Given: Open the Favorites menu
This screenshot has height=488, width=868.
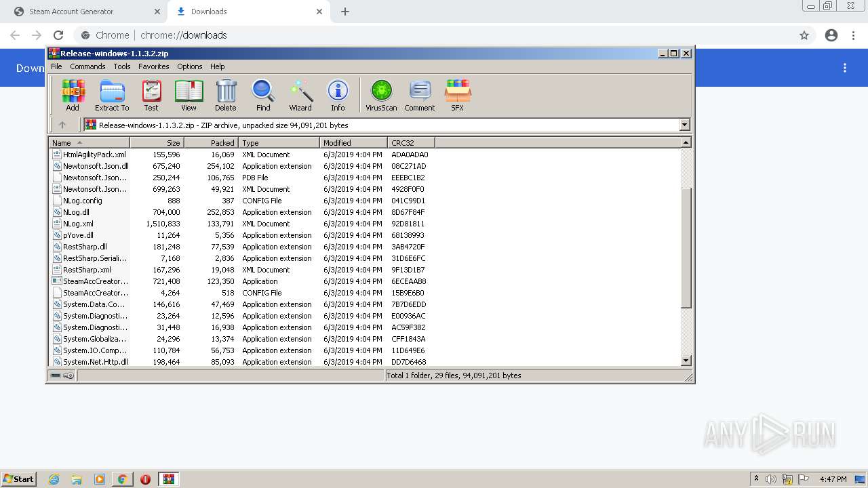Looking at the screenshot, I should pos(154,66).
